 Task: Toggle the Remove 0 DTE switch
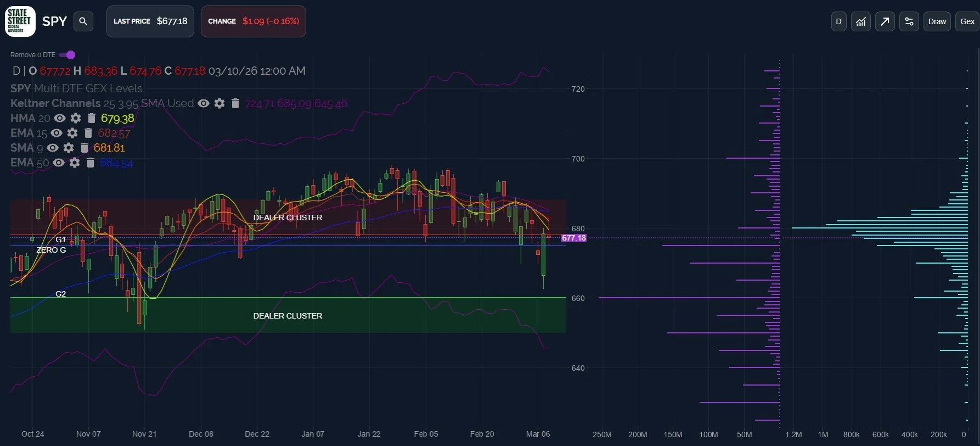coord(67,55)
